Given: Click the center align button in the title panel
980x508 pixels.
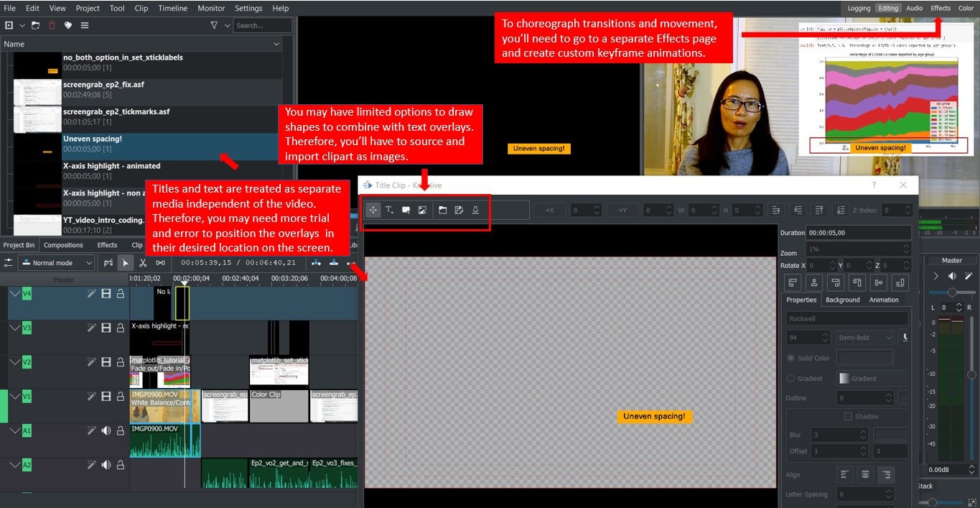Looking at the screenshot, I should (x=865, y=475).
